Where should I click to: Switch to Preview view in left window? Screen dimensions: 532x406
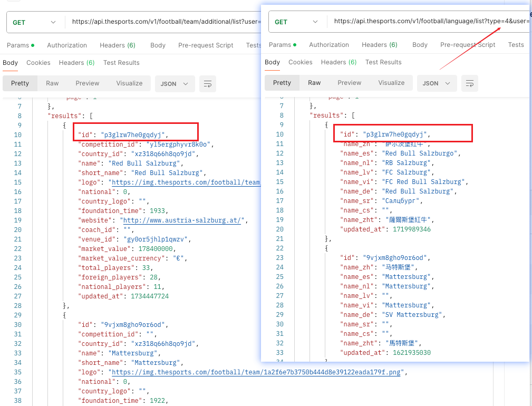coord(87,83)
